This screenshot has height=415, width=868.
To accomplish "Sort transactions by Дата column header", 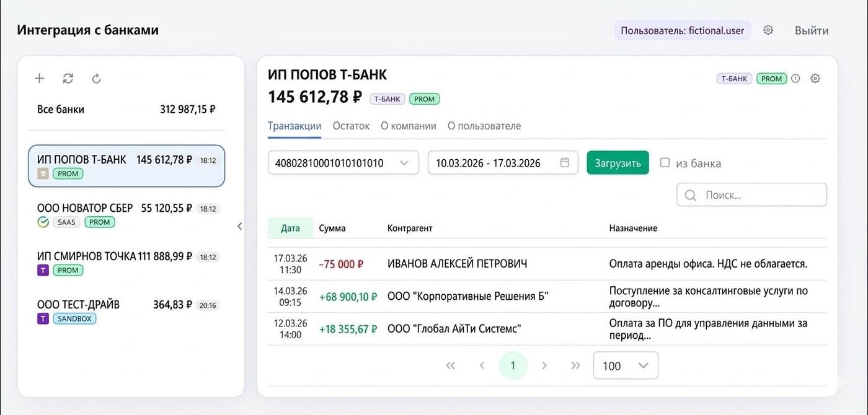I will click(290, 228).
